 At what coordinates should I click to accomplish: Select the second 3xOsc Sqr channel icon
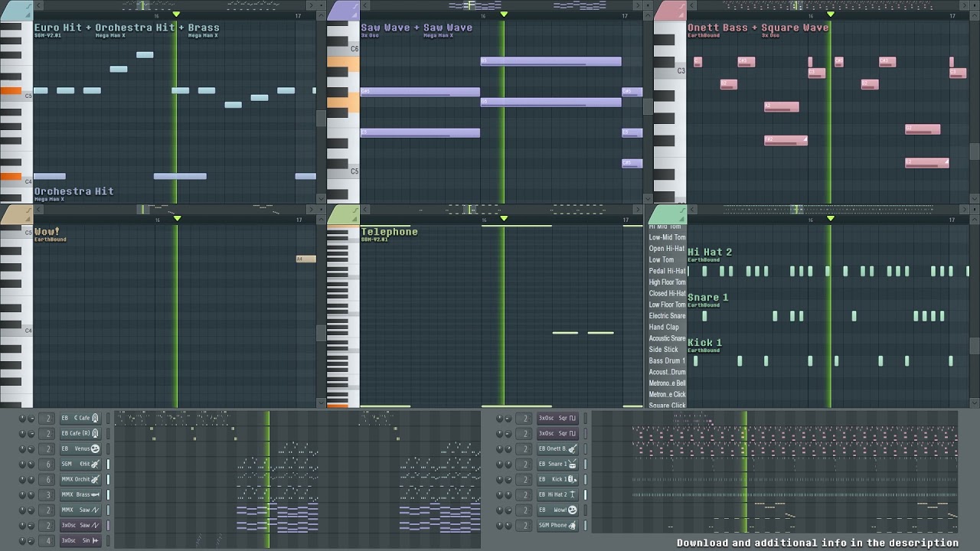pos(572,433)
